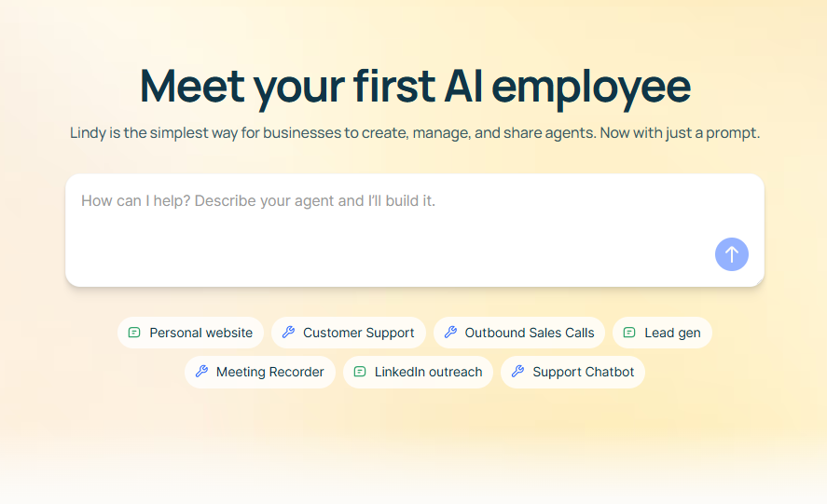The image size is (827, 504).
Task: Choose the Customer Support template
Action: tap(358, 333)
